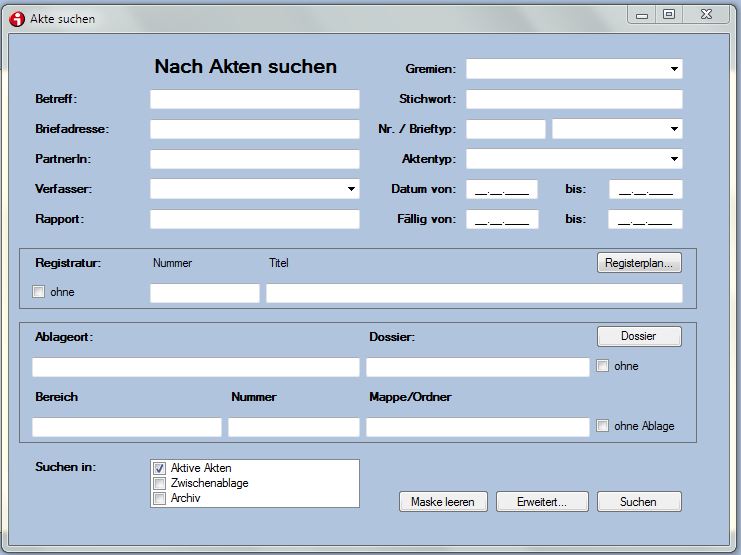Tick the 'ohne Ablage' checkbox

click(x=602, y=426)
